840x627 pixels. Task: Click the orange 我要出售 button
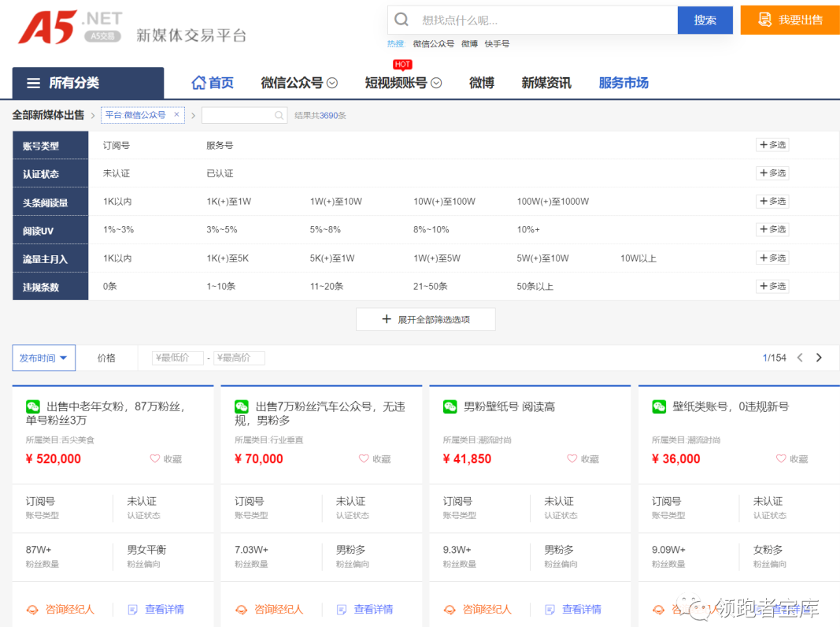790,20
